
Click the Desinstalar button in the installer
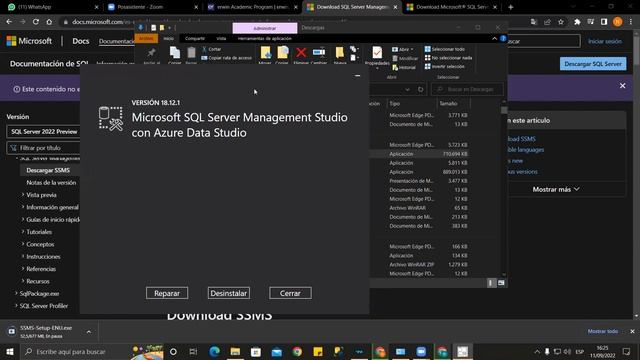(229, 293)
